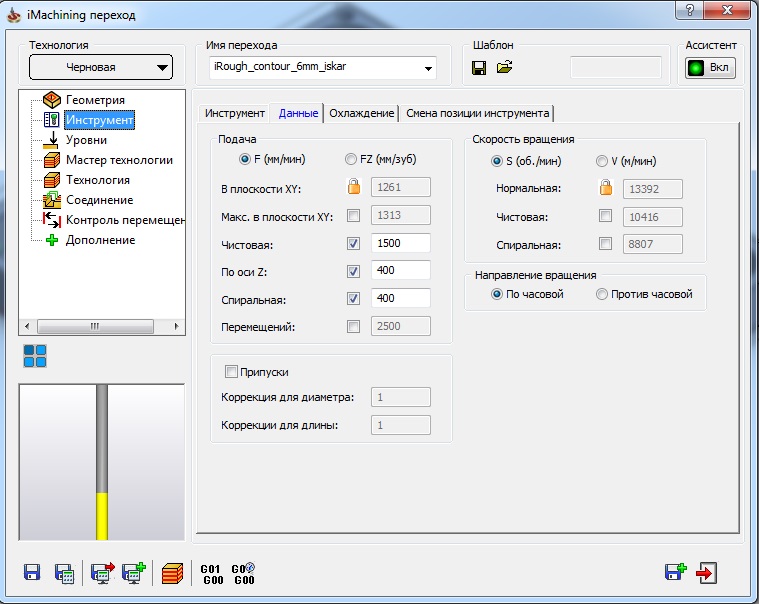Click the tool preview thumbnail
This screenshot has width=759, height=604.
click(102, 462)
